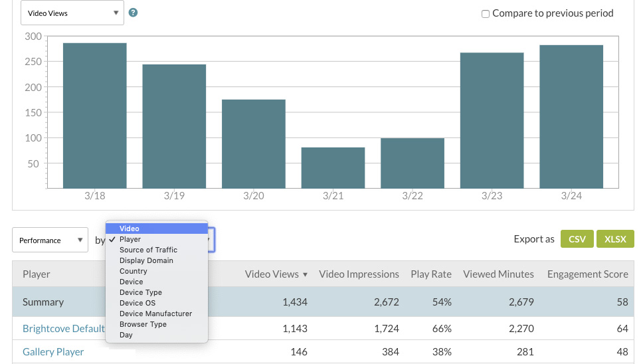The height and width of the screenshot is (364, 643).
Task: Select Day in the dropdown menu
Action: coord(126,335)
